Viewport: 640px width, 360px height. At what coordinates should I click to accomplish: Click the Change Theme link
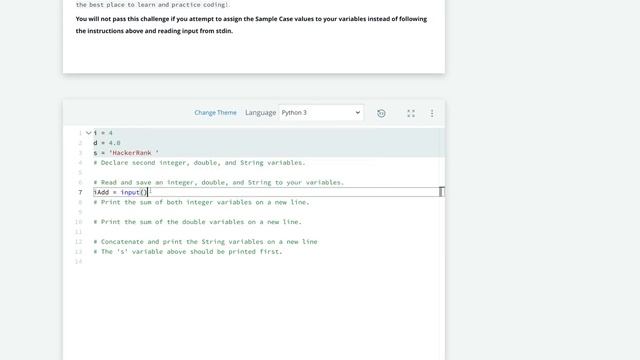[x=215, y=113]
